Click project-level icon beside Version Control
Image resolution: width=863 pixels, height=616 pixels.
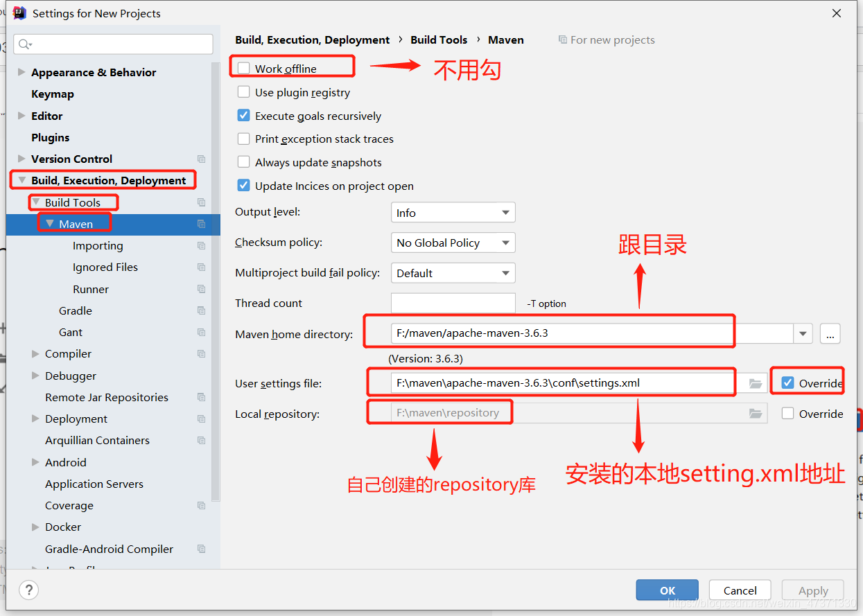click(201, 159)
